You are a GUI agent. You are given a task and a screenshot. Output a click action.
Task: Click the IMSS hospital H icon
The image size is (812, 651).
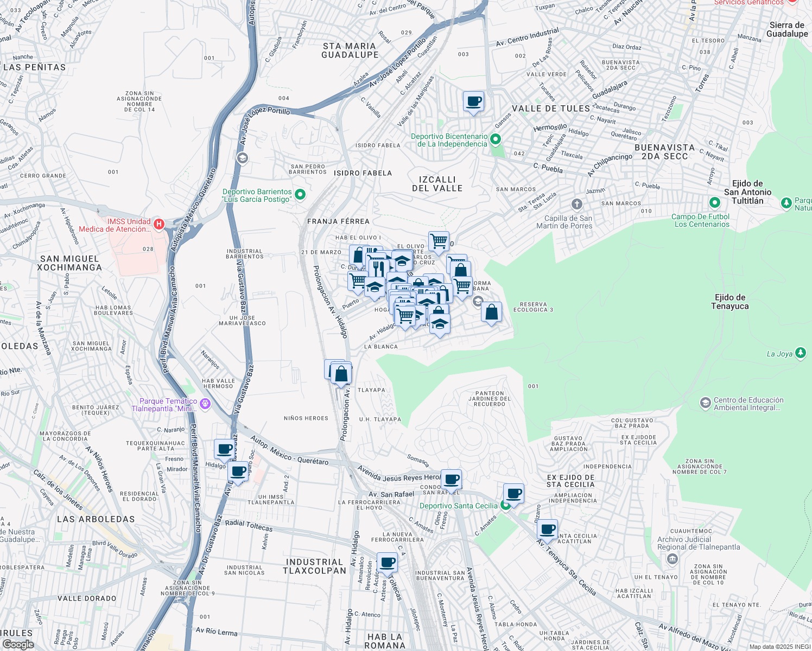coord(158,224)
